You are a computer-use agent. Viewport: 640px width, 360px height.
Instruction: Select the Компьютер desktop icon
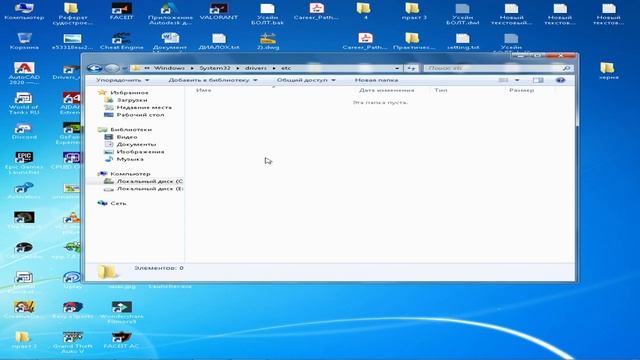click(x=24, y=11)
